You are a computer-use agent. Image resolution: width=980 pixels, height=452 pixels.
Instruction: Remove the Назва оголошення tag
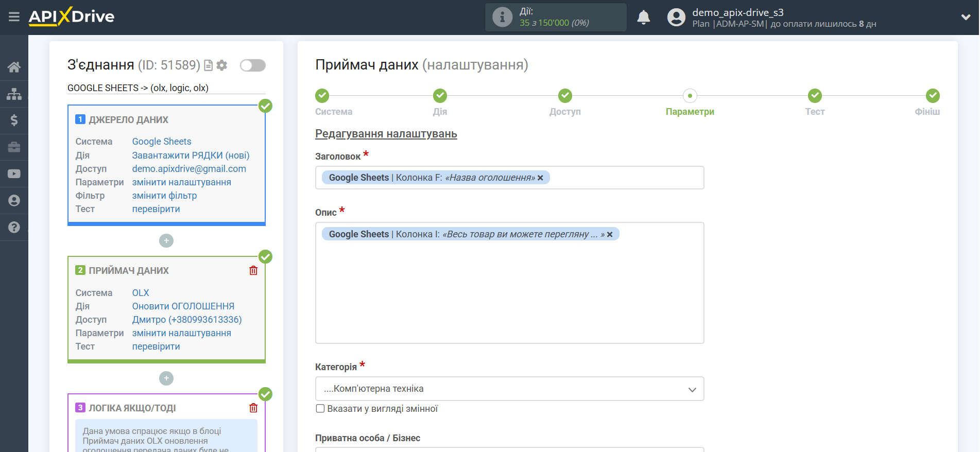tap(540, 178)
